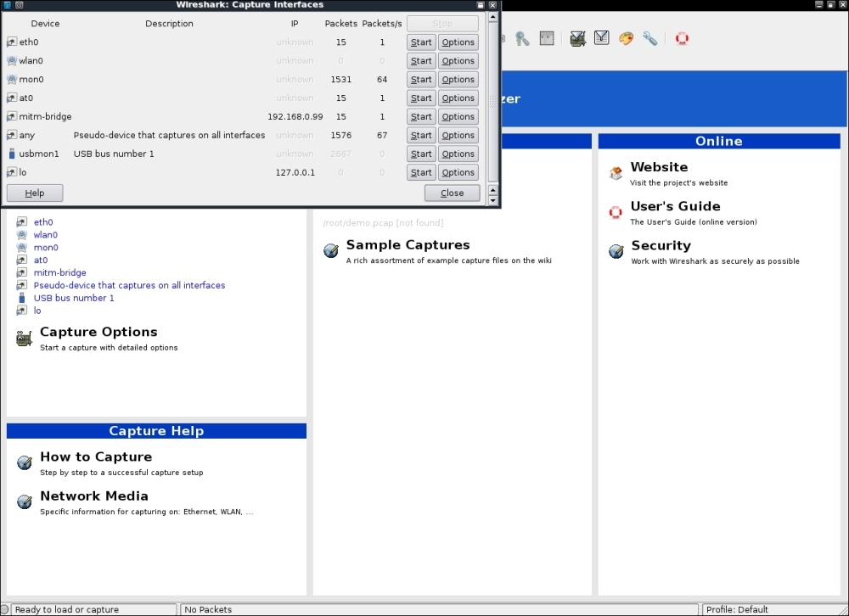Start capture on at0

point(421,98)
